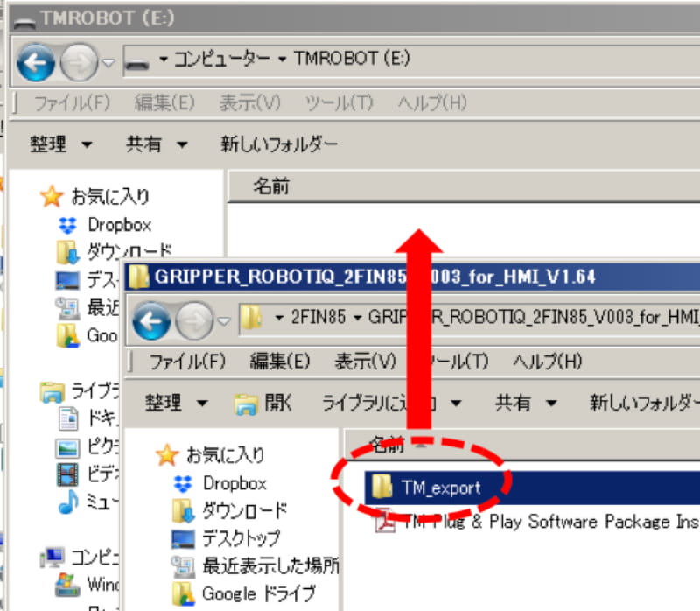Click forward arrow in TMROBOT (E:) window
The width and height of the screenshot is (700, 611).
[79, 62]
